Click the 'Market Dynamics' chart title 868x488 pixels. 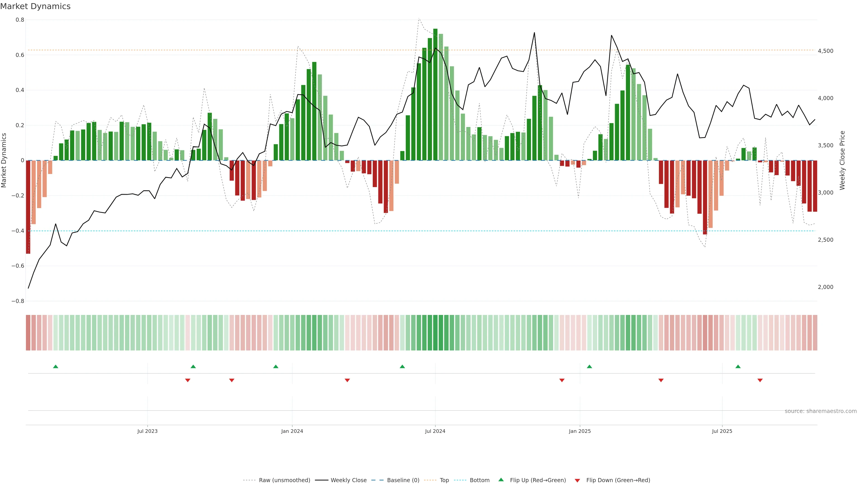tap(35, 6)
